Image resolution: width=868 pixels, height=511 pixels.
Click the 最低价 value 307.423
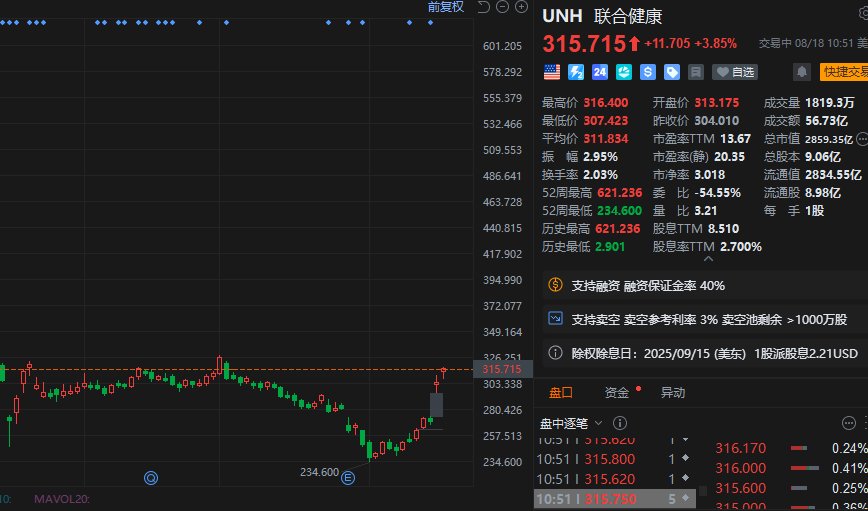pos(606,120)
